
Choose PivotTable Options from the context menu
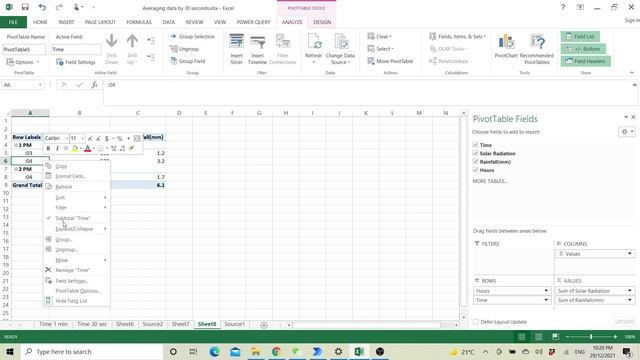pos(77,291)
